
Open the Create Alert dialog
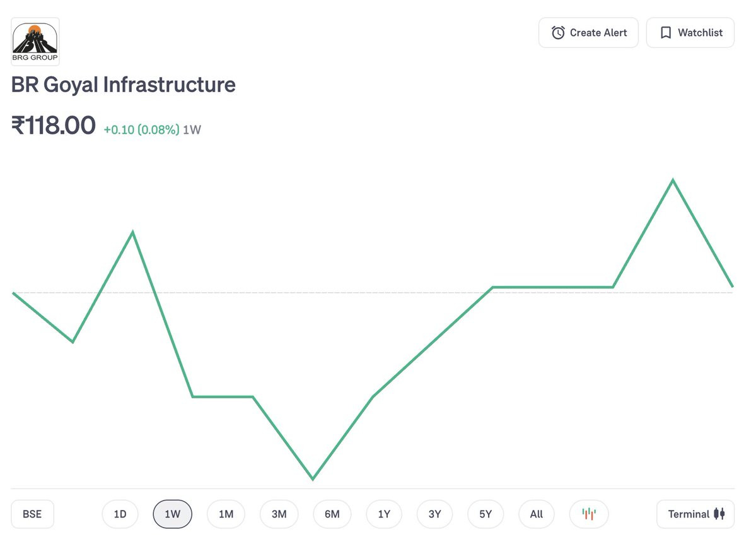pyautogui.click(x=588, y=33)
